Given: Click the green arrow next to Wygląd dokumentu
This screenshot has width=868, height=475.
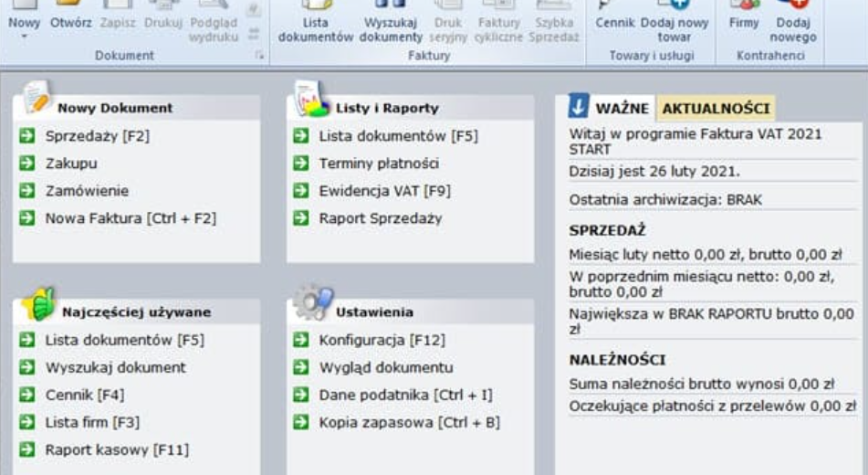Looking at the screenshot, I should (x=301, y=367).
